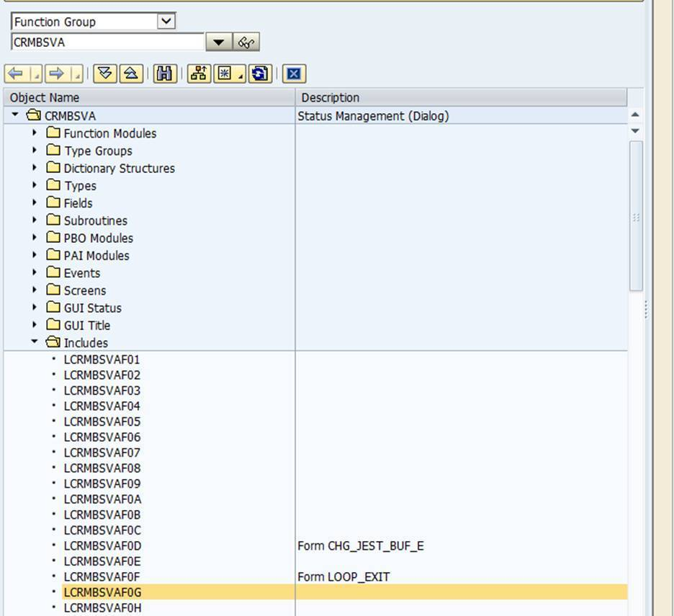Viewport: 674px width, 616px height.
Task: Collapse the Includes folder
Action: click(x=35, y=342)
